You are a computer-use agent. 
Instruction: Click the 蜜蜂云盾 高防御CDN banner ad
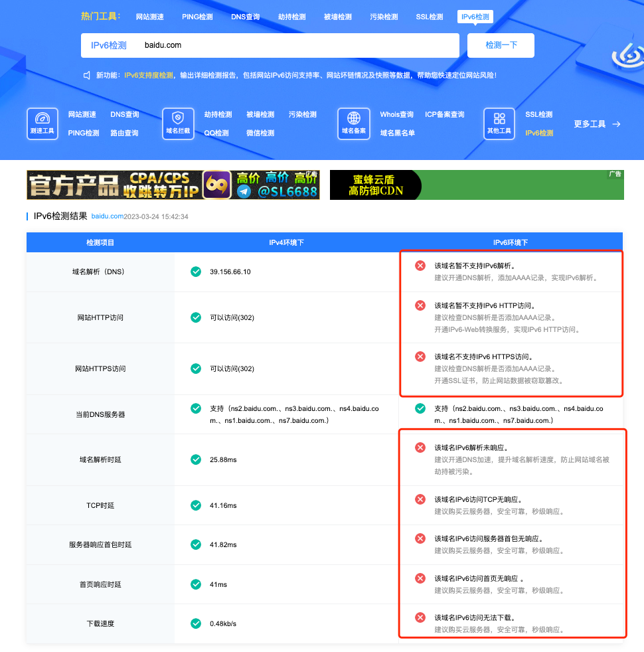[x=477, y=185]
